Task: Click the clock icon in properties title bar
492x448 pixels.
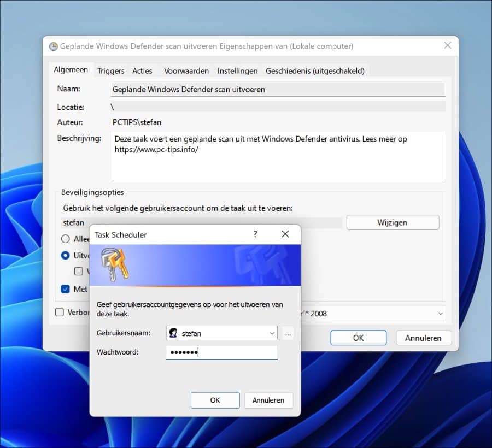Action: [x=54, y=46]
